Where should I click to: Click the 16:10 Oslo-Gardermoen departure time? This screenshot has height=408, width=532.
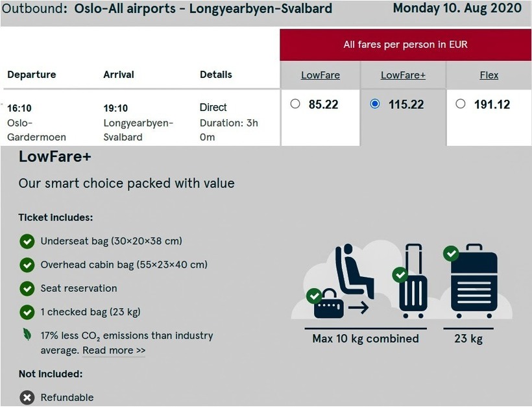(x=19, y=108)
